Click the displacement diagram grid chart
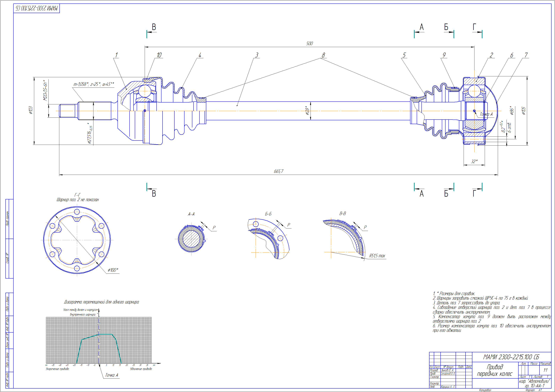Viewport: 555px width, 392px height. click(99, 340)
